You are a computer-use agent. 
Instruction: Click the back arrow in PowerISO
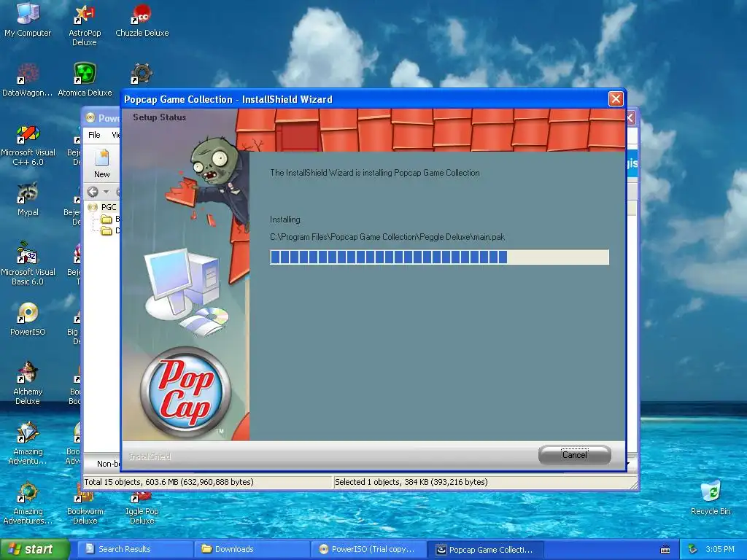pos(93,192)
